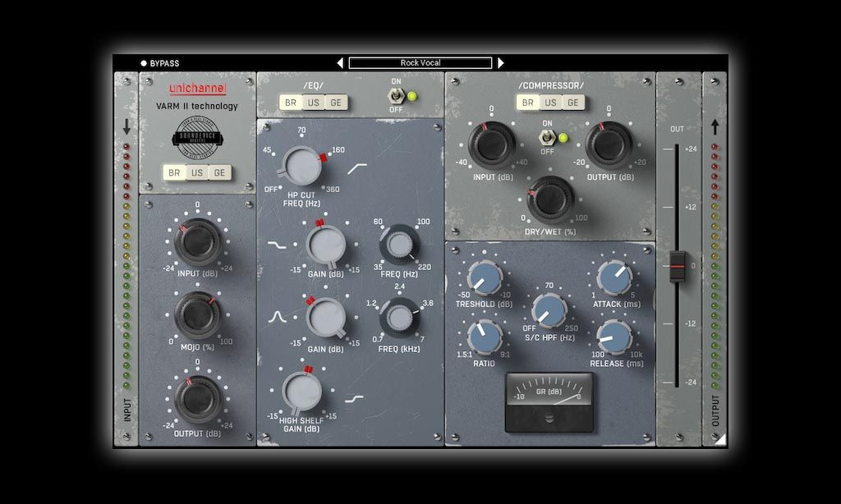
Task: Click the INPUT meter down arrow
Action: point(126,127)
